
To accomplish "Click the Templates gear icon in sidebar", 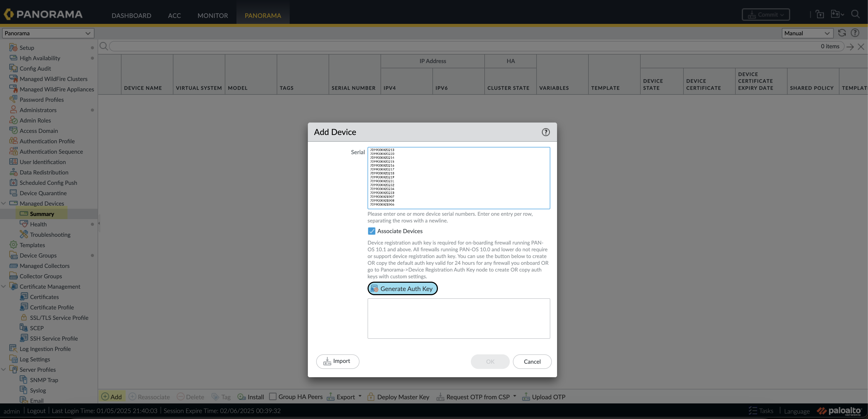I will point(13,245).
